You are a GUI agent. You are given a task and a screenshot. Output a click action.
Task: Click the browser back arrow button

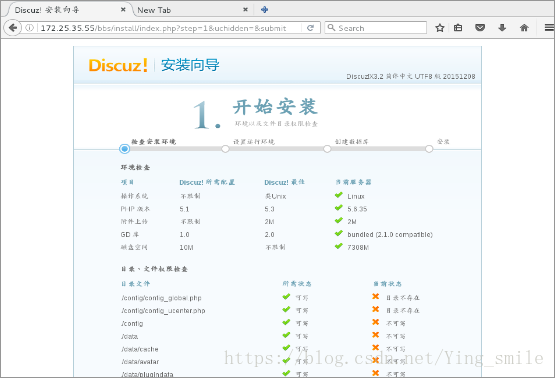(13, 28)
